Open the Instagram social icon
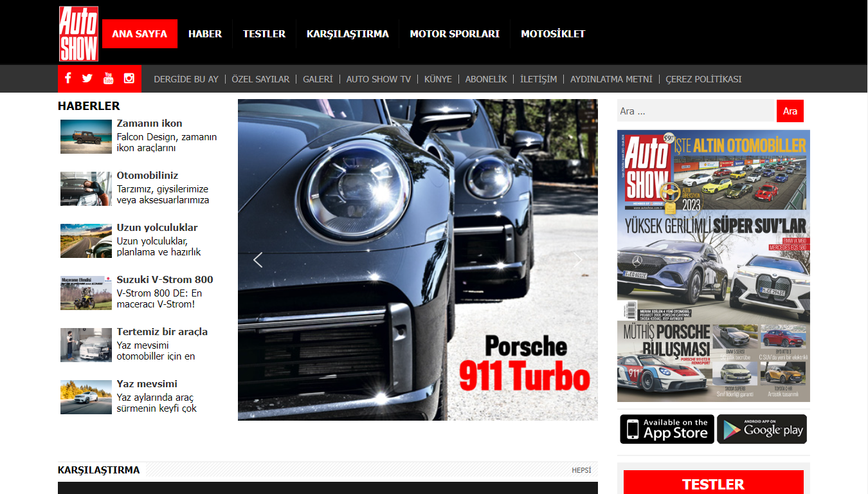This screenshot has width=868, height=494. tap(129, 78)
